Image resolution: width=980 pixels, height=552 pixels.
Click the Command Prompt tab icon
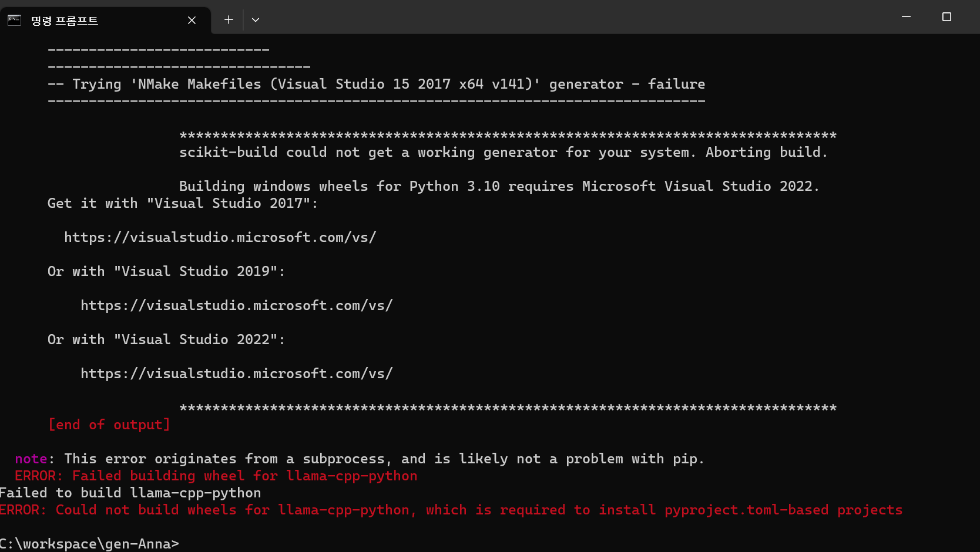point(14,21)
